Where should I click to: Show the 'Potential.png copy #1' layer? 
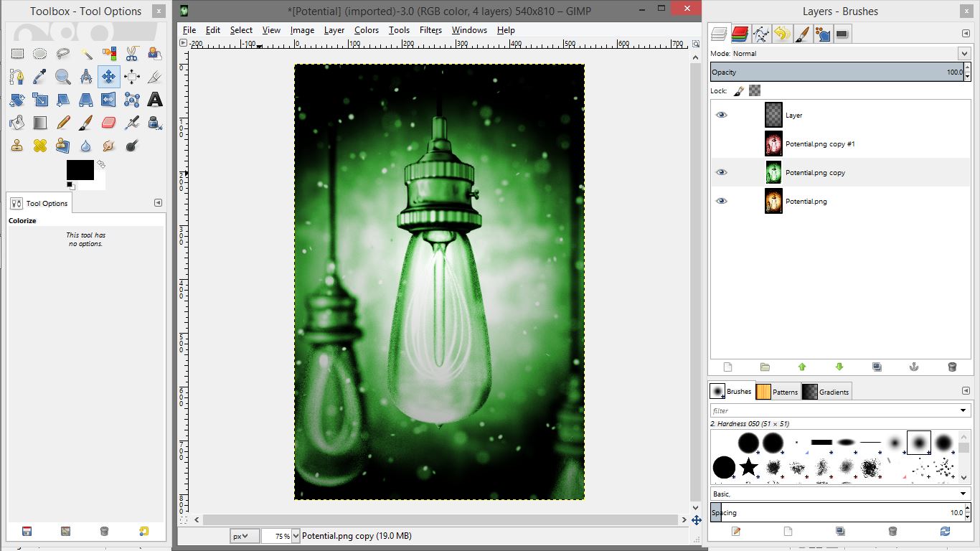722,143
